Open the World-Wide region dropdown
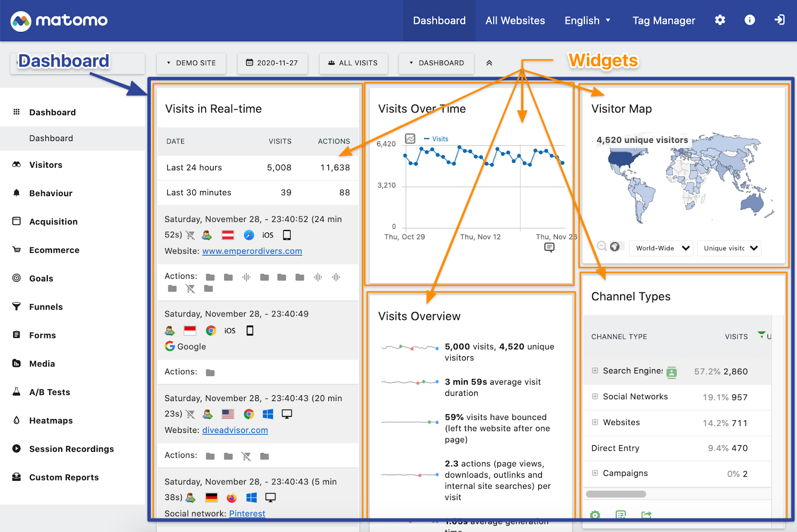This screenshot has height=532, width=797. click(661, 248)
